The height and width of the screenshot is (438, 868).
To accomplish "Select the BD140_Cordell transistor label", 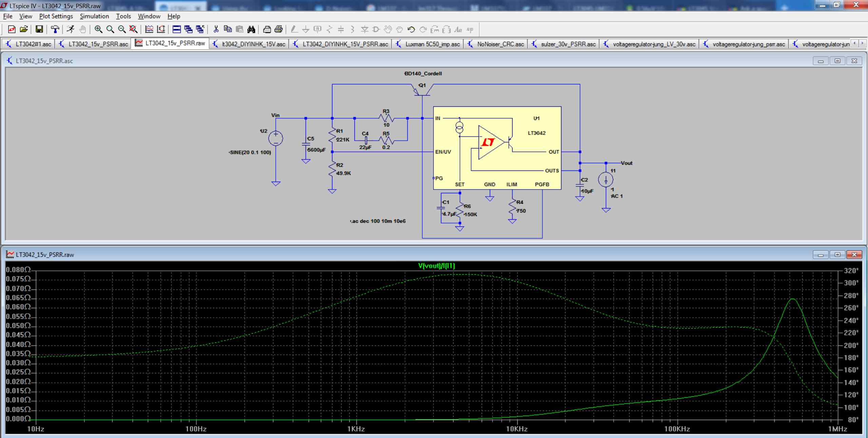I will pos(423,74).
